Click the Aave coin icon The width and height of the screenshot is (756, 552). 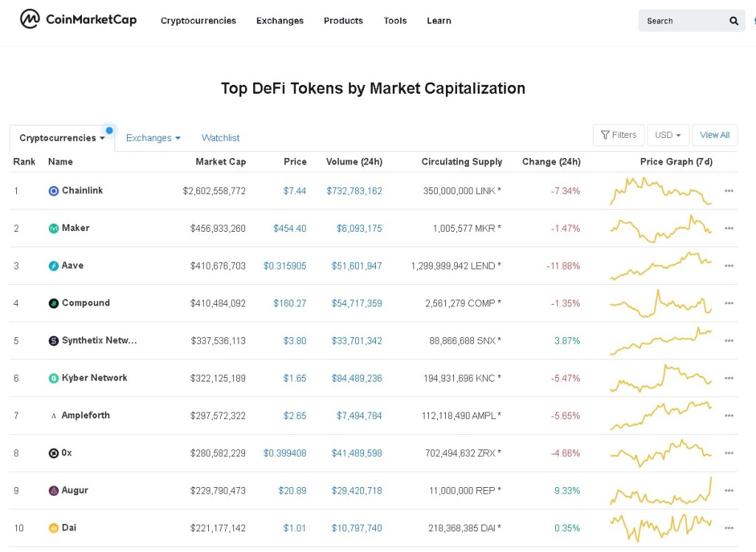(53, 266)
